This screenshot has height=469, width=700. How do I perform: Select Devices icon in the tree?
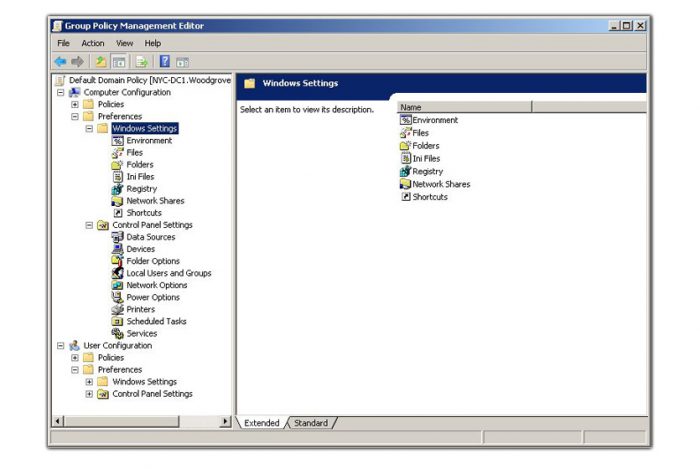(117, 249)
